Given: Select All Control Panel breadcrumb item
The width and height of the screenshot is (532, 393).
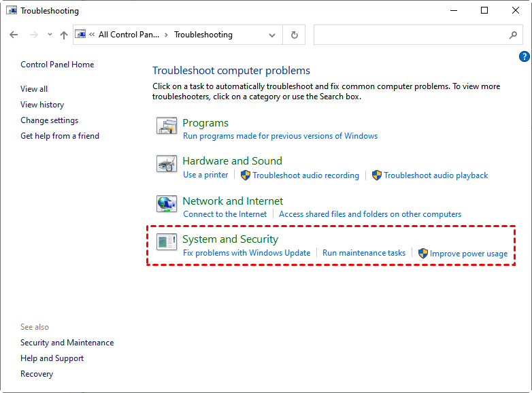Looking at the screenshot, I should pyautogui.click(x=129, y=35).
